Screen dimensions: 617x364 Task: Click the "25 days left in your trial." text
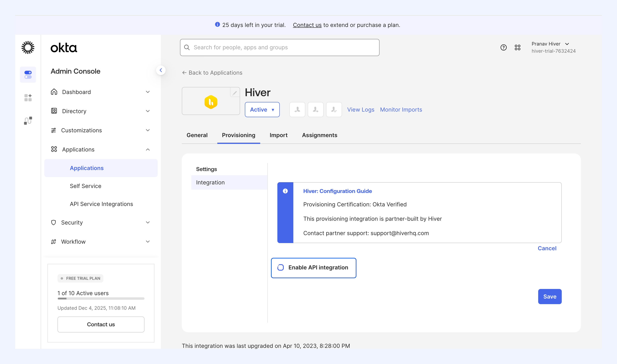coord(254,25)
